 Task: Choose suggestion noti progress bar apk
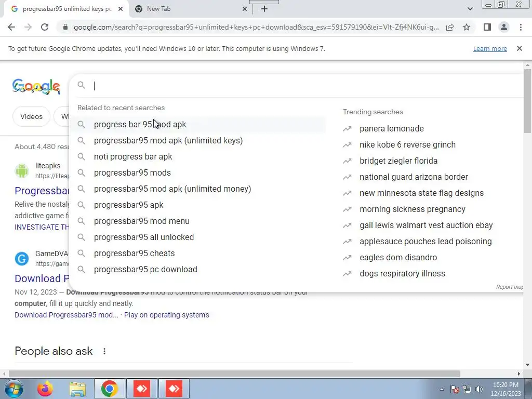click(197, 157)
